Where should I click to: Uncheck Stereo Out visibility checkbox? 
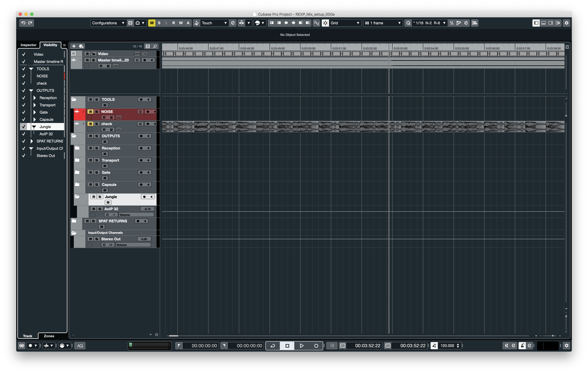(24, 156)
